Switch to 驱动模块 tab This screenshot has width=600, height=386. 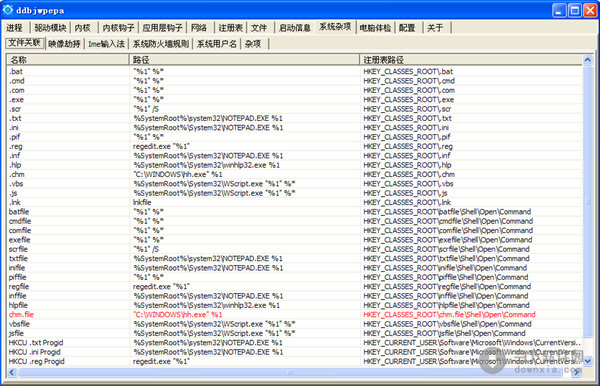point(50,28)
